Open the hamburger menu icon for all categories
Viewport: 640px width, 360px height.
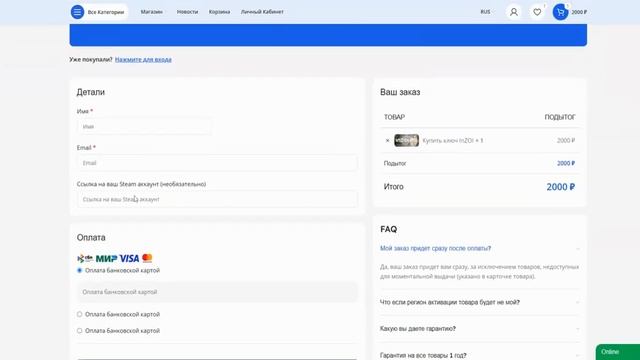coord(77,12)
